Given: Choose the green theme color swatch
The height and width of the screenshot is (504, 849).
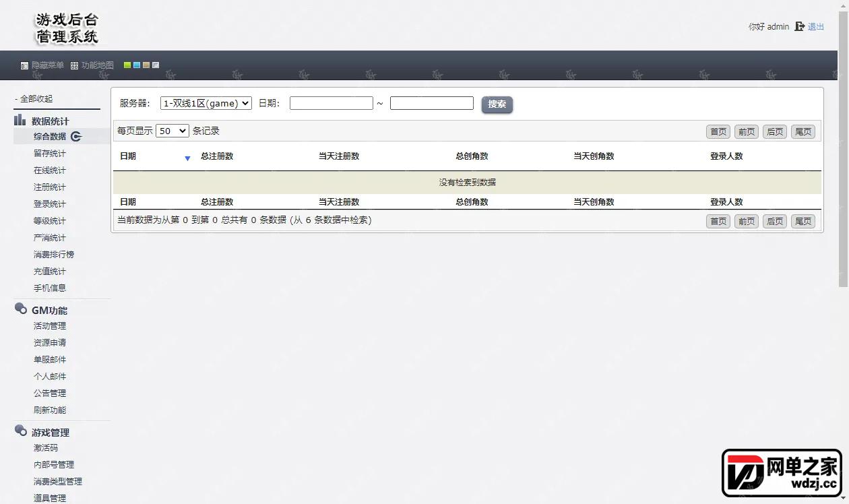Looking at the screenshot, I should tap(127, 65).
